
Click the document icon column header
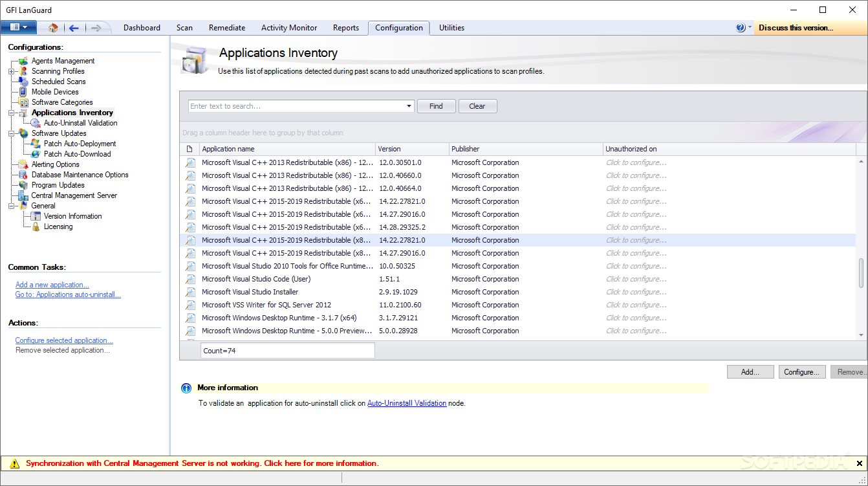coord(190,149)
